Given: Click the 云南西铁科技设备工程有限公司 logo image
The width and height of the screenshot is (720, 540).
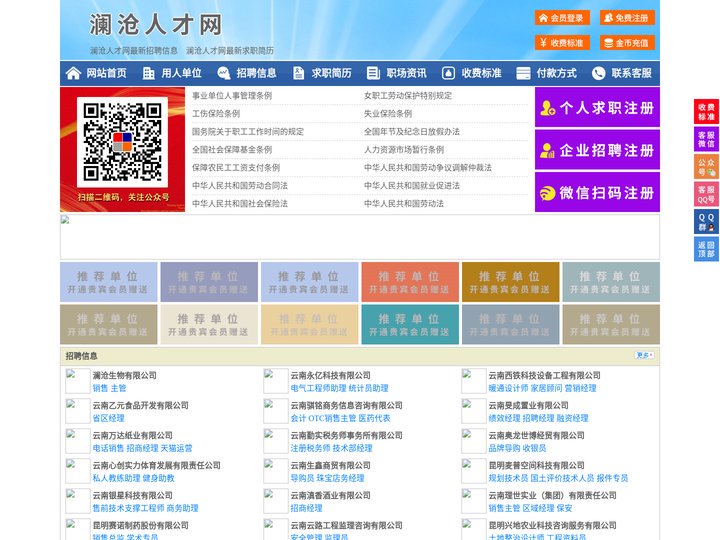Looking at the screenshot, I should (x=473, y=381).
